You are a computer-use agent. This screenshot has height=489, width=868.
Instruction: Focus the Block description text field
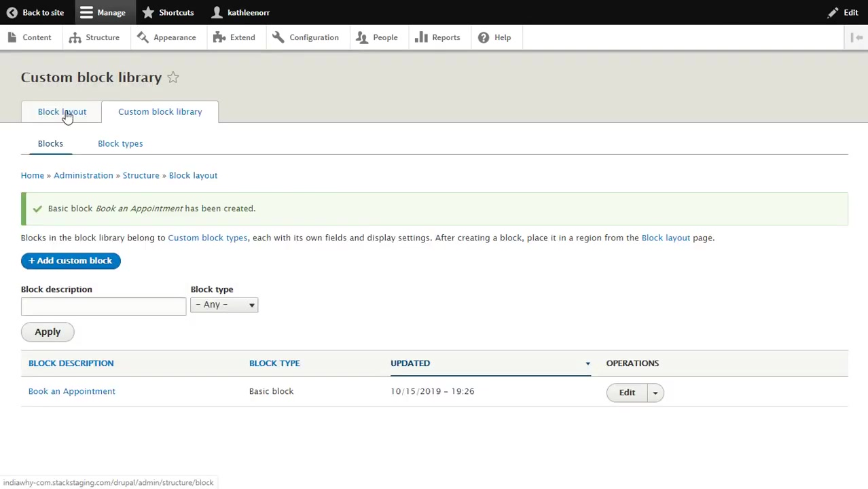pyautogui.click(x=103, y=306)
